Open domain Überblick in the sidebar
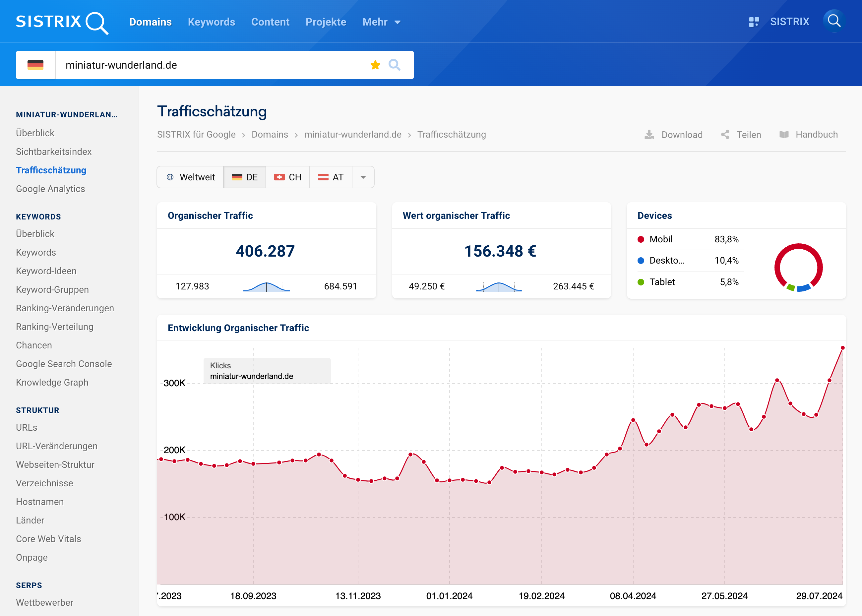The width and height of the screenshot is (862, 616). pyautogui.click(x=35, y=133)
